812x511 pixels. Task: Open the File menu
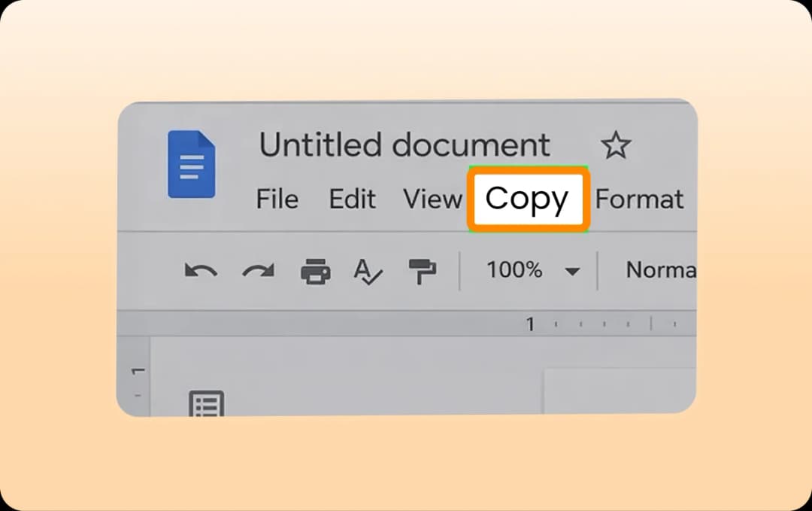pos(277,199)
